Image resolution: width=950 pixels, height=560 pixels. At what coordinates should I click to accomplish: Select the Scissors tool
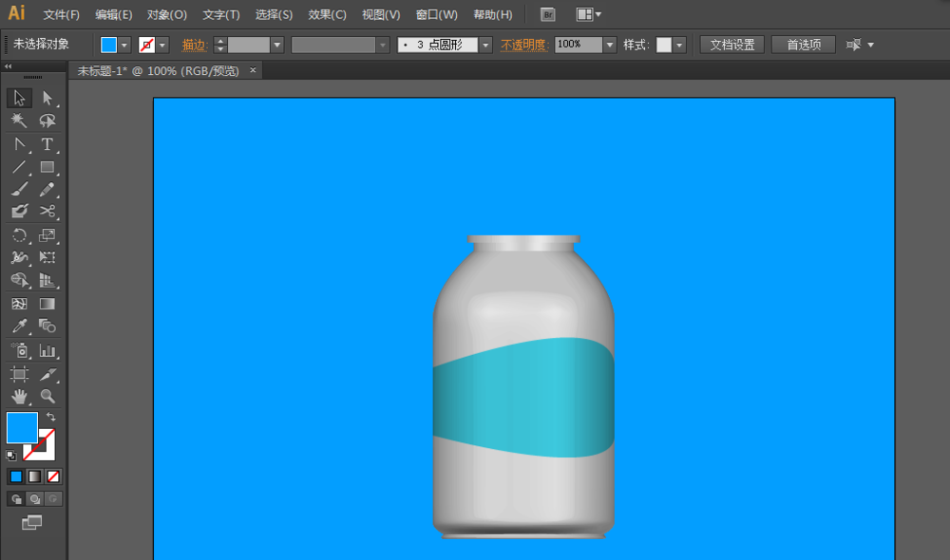point(47,212)
